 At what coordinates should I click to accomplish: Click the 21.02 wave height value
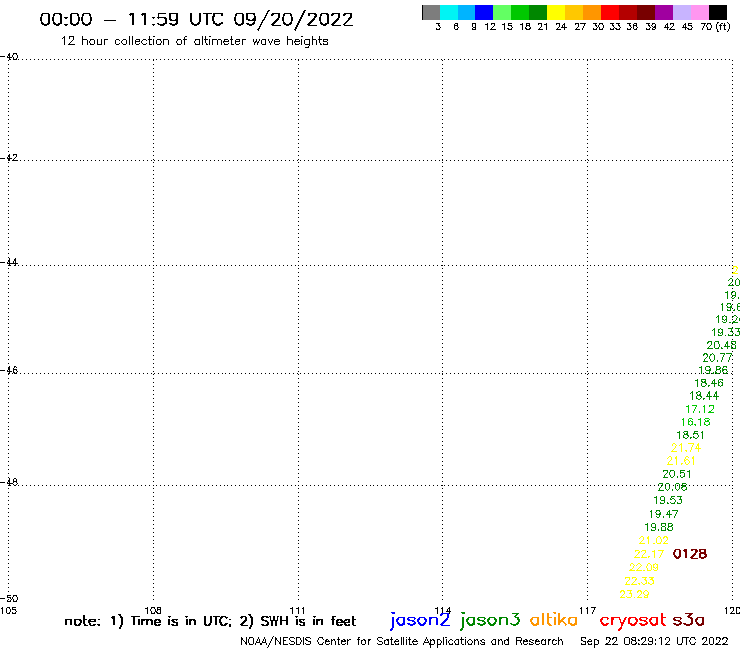click(x=654, y=540)
